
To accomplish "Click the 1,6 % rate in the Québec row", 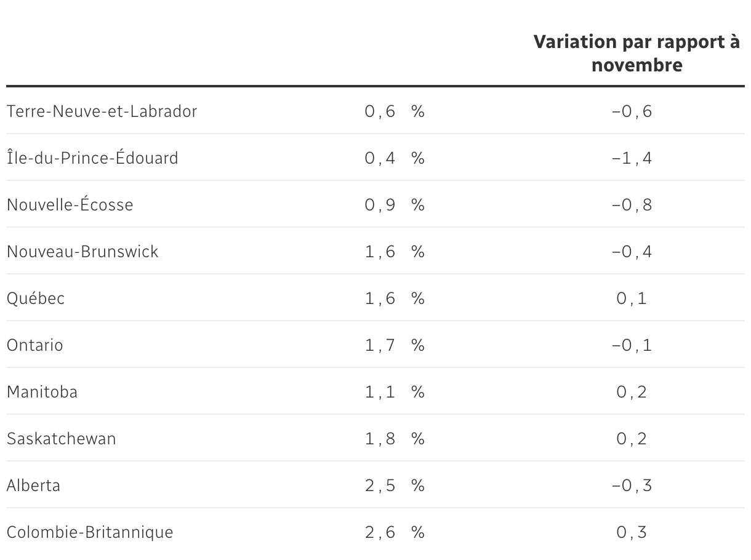I will click(x=394, y=298).
